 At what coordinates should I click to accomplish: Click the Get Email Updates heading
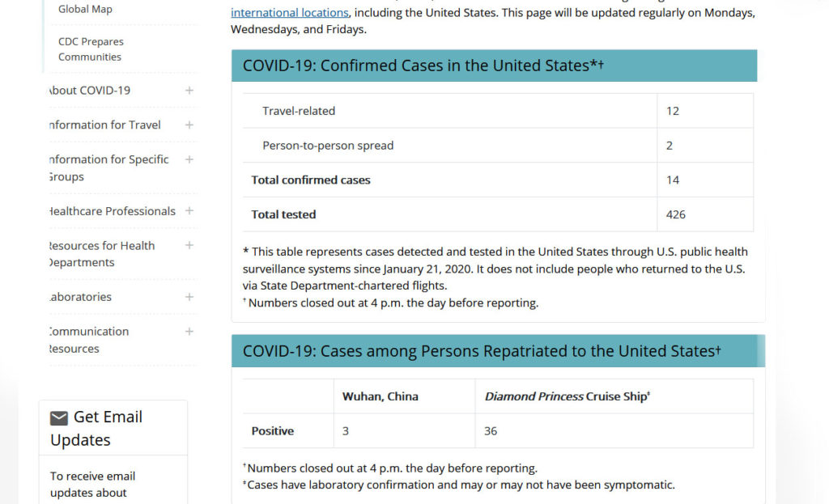(x=96, y=429)
